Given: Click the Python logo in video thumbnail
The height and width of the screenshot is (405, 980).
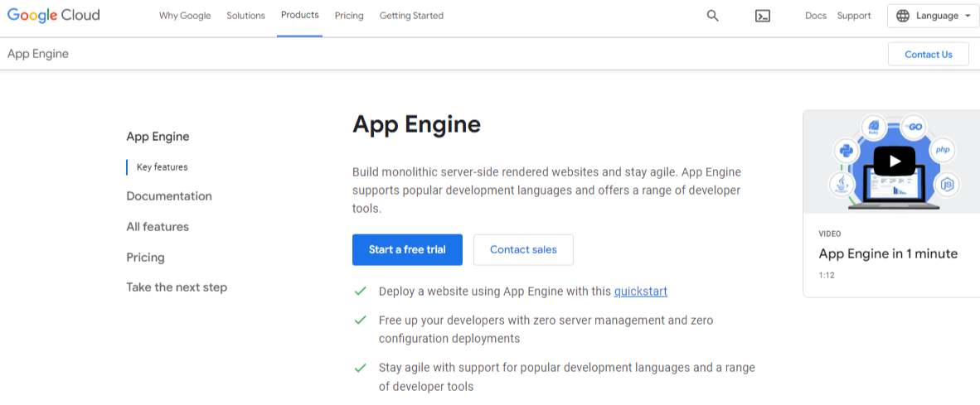Looking at the screenshot, I should [x=847, y=151].
